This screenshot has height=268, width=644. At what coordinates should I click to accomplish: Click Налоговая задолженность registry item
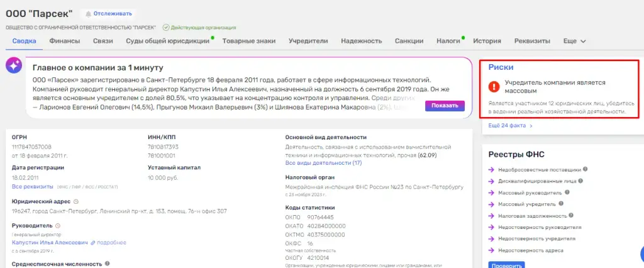click(x=532, y=216)
